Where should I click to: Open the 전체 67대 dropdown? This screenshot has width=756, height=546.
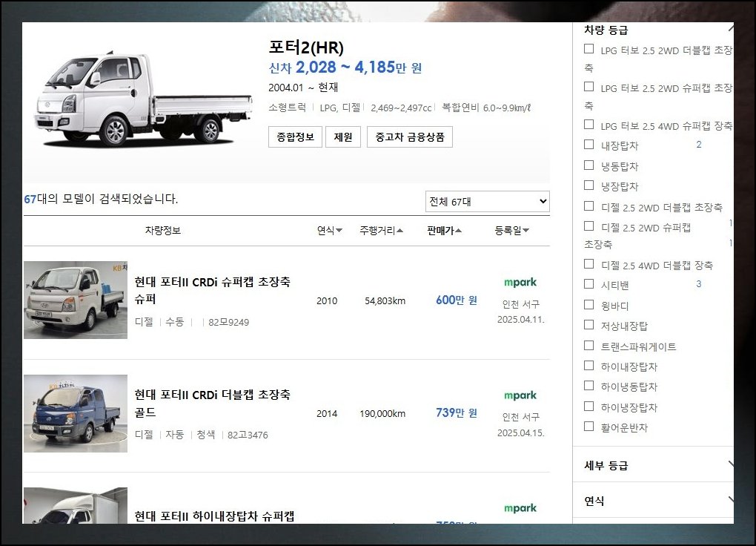pos(487,202)
